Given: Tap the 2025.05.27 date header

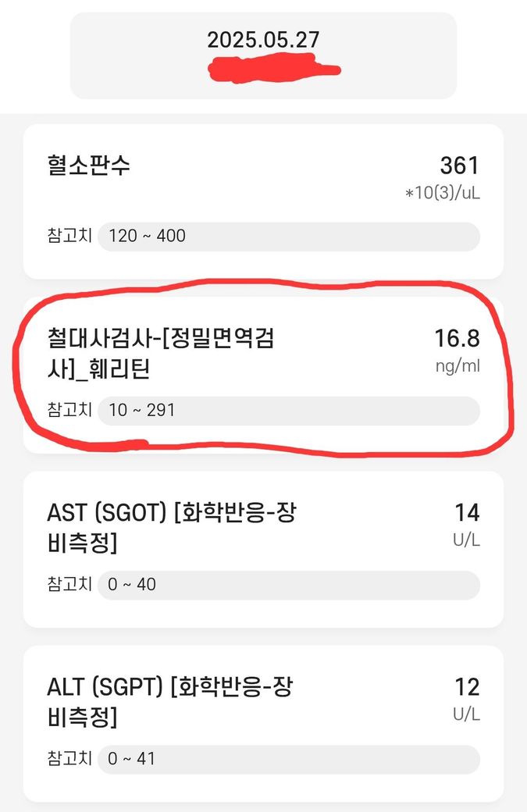Looking at the screenshot, I should 263,40.
